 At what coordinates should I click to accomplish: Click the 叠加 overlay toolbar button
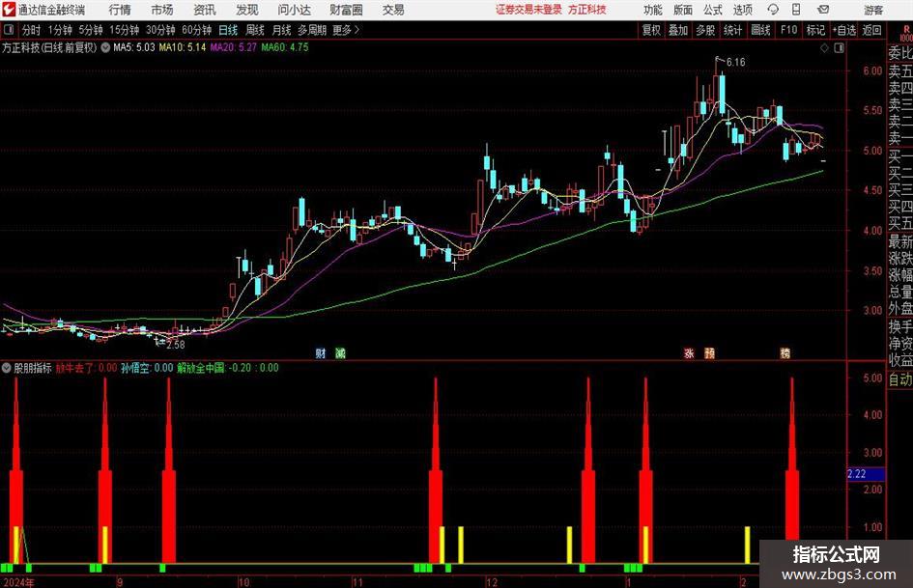[x=678, y=30]
